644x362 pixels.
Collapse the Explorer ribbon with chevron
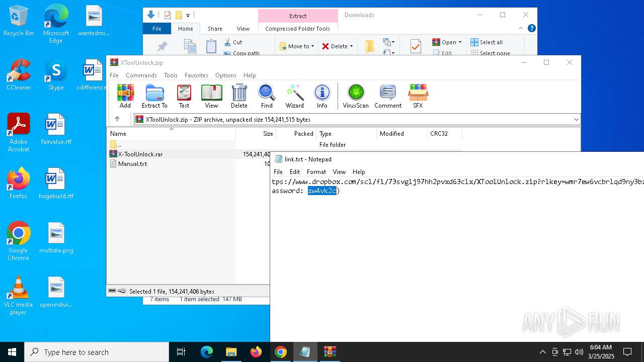click(521, 29)
